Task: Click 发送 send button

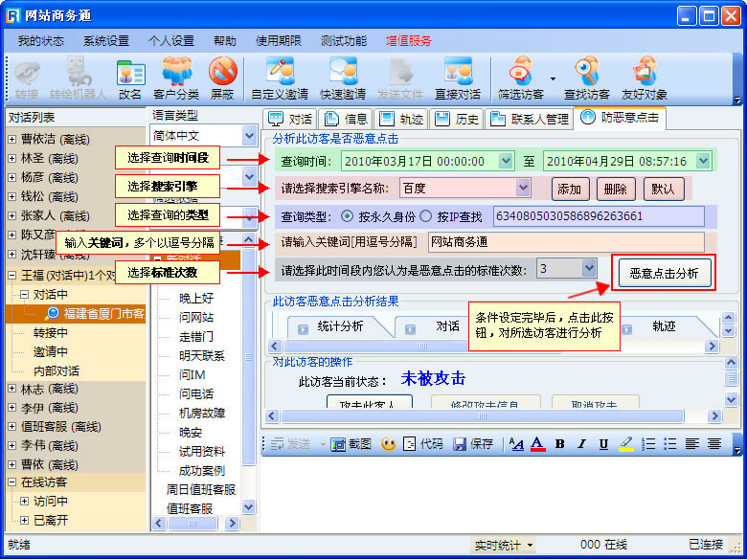Action: point(291,444)
